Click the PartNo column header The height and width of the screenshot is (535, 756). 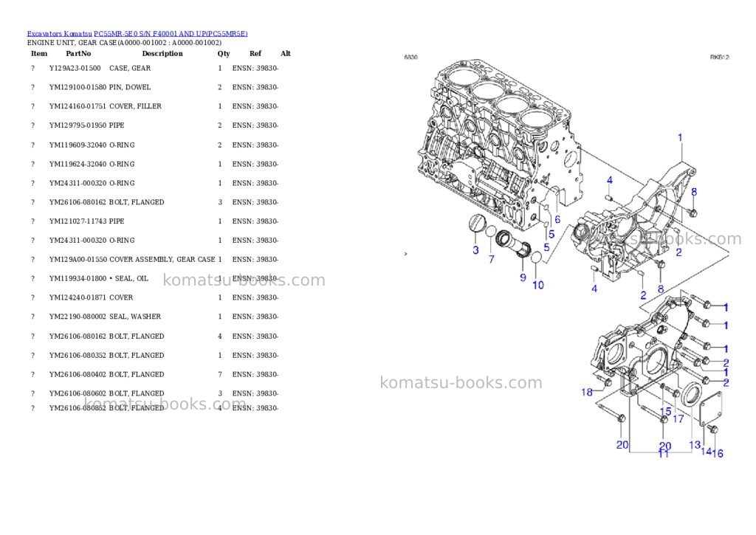78,53
